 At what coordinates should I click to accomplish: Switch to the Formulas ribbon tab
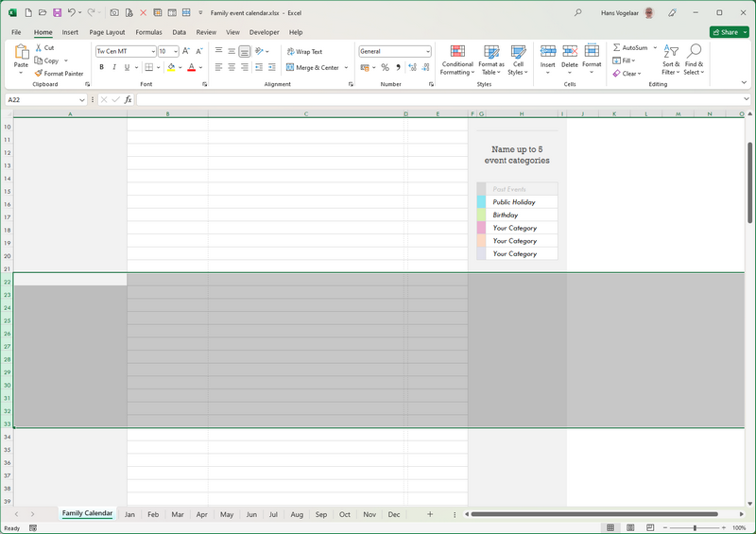(x=148, y=32)
